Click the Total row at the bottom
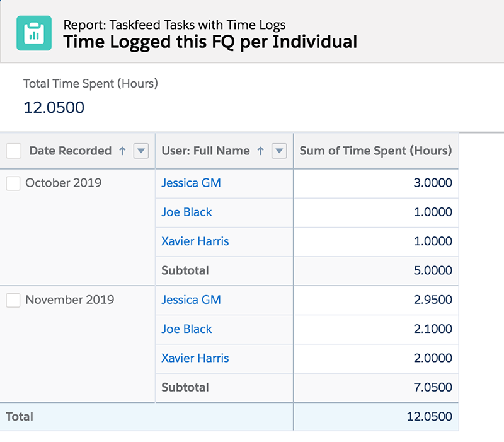This screenshot has height=442, width=504. pos(20,417)
